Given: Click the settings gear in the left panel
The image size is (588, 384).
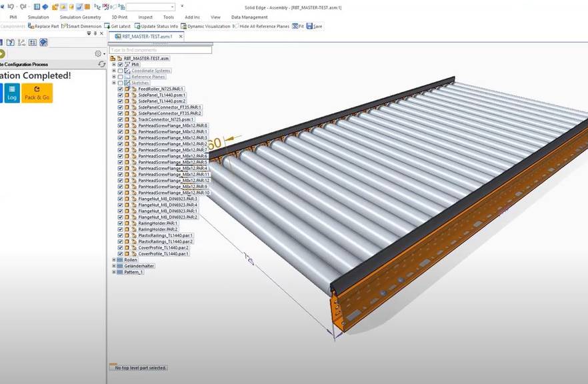Looking at the screenshot, I should pyautogui.click(x=97, y=53).
